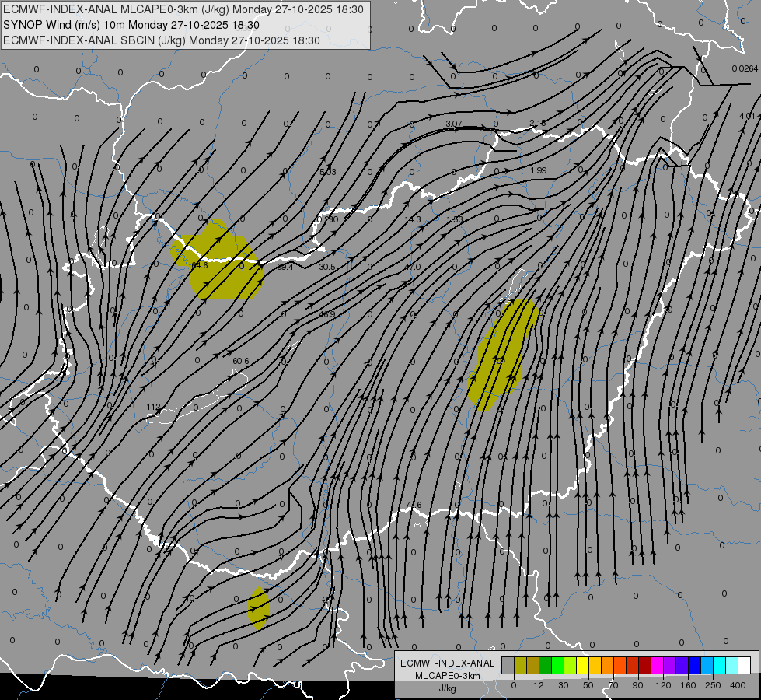The width and height of the screenshot is (761, 700).
Task: Click the amber legend swatch right of 50
Action: [595, 665]
